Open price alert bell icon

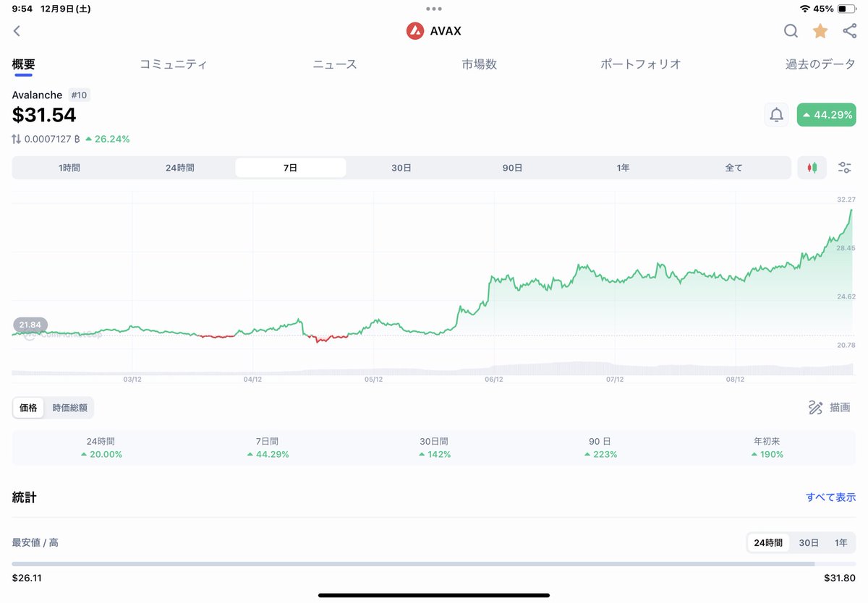pos(776,115)
